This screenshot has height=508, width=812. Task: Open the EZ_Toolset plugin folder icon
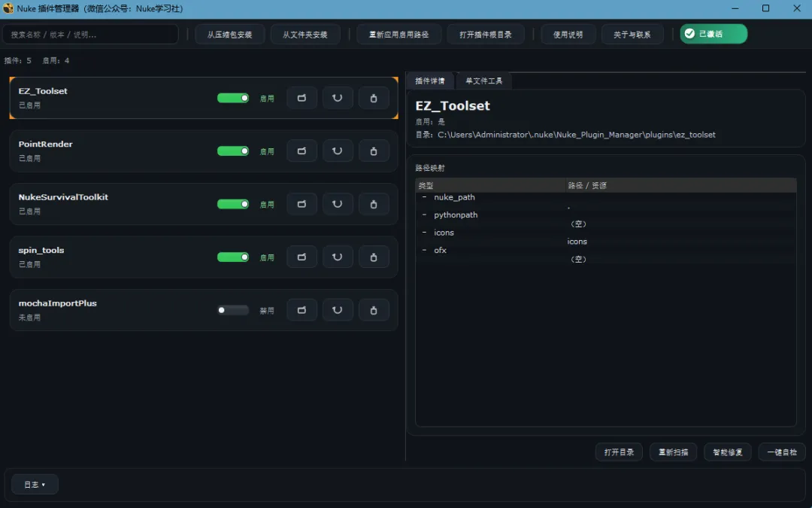[302, 98]
